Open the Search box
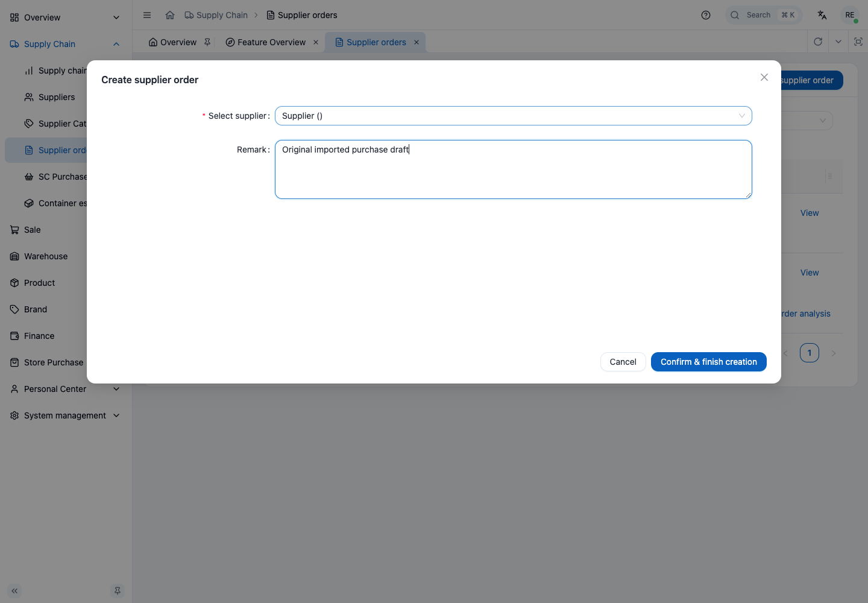The width and height of the screenshot is (868, 603). click(x=764, y=15)
